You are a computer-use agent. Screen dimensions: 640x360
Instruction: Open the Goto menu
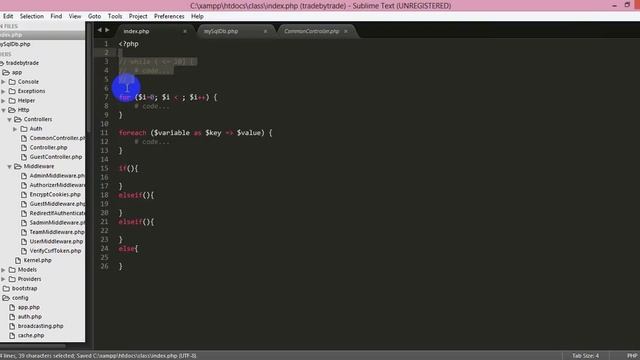(94, 16)
